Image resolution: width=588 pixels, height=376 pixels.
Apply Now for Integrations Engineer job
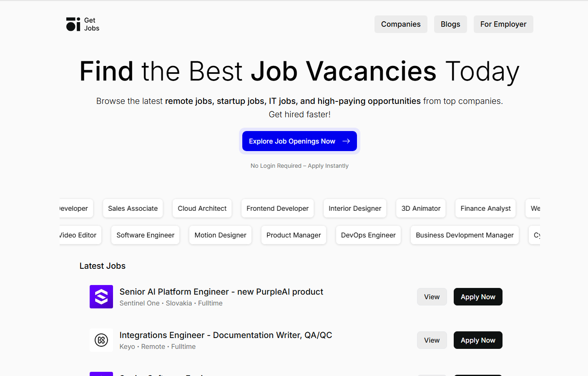(x=478, y=340)
